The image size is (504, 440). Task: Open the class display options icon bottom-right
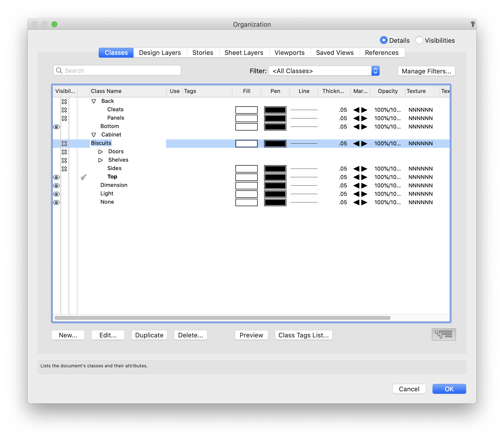443,334
